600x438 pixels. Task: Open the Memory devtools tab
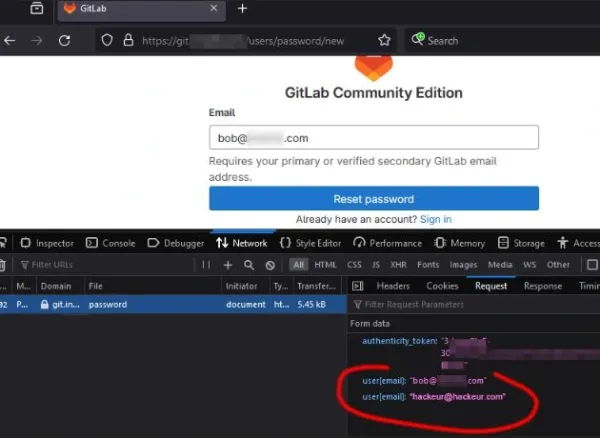click(460, 243)
